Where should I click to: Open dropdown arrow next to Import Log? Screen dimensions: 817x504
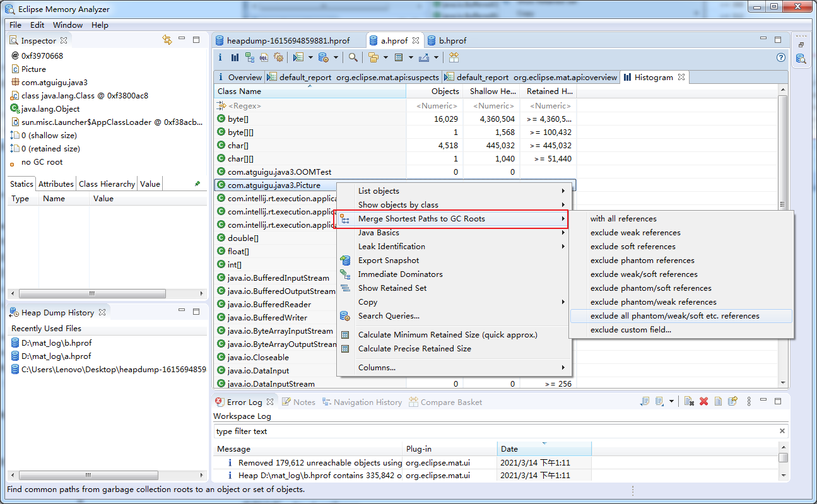point(671,401)
